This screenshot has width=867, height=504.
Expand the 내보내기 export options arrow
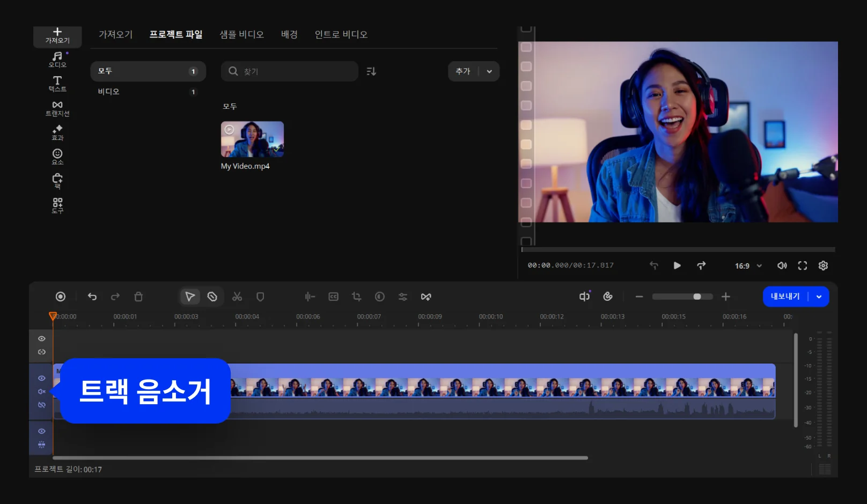[x=819, y=297]
